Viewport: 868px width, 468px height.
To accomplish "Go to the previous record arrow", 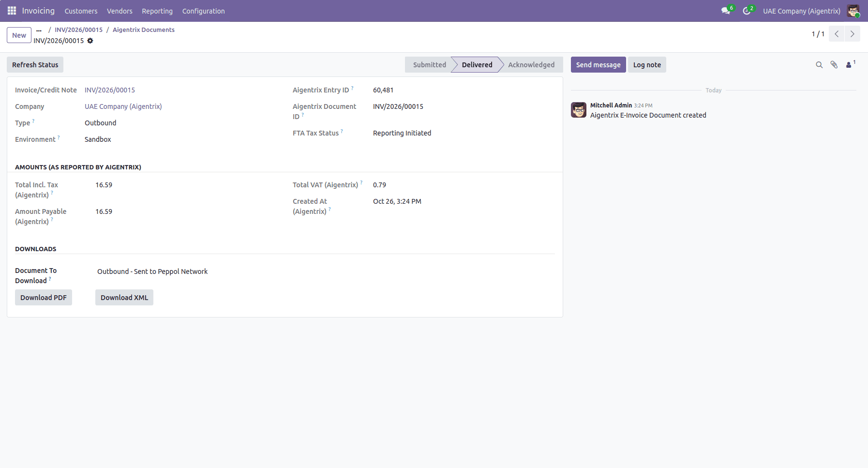I will coord(836,34).
